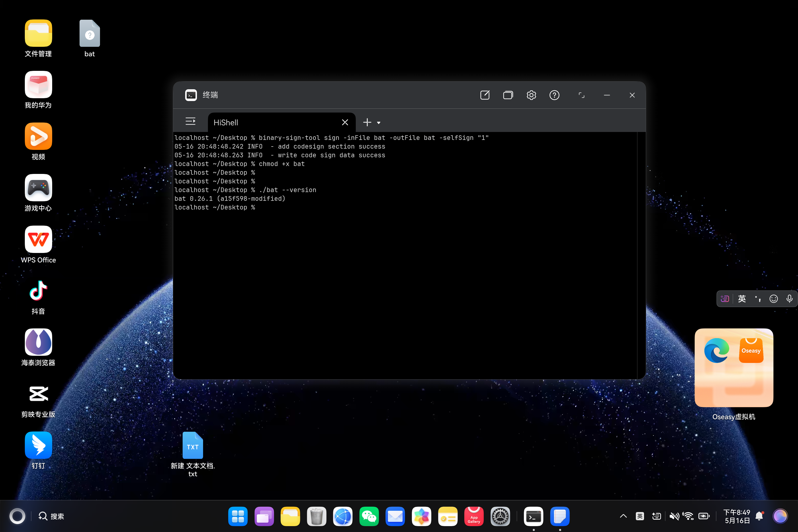Open the 搜索 search box in taskbar
Screen dimensions: 798x532
51,516
